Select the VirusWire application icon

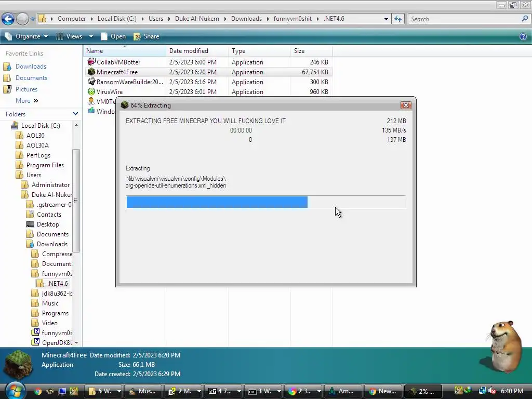click(x=91, y=91)
